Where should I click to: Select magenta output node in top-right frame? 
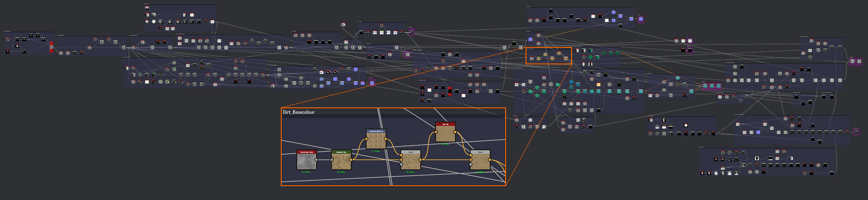tap(641, 19)
